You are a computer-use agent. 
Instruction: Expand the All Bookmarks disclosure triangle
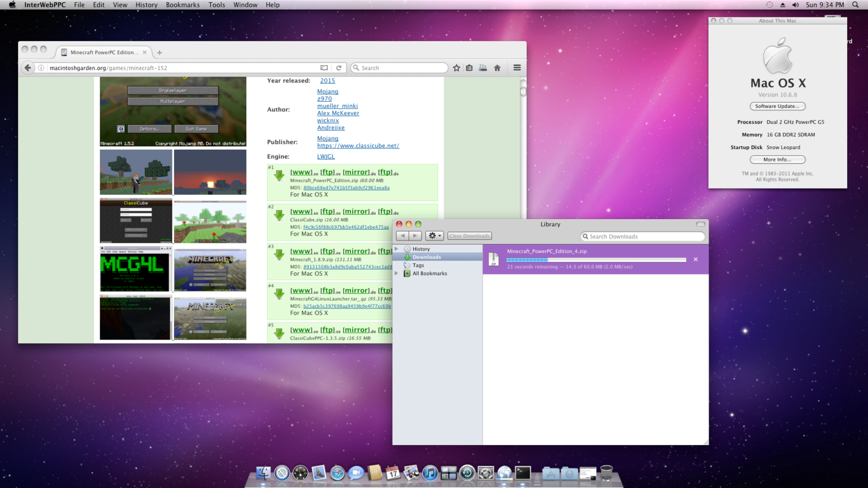click(x=396, y=273)
